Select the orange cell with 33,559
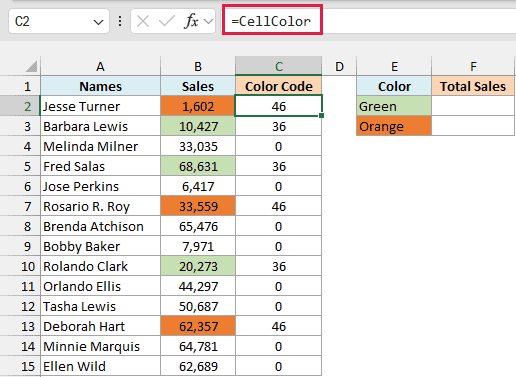Screen dimensions: 516x377 198,206
